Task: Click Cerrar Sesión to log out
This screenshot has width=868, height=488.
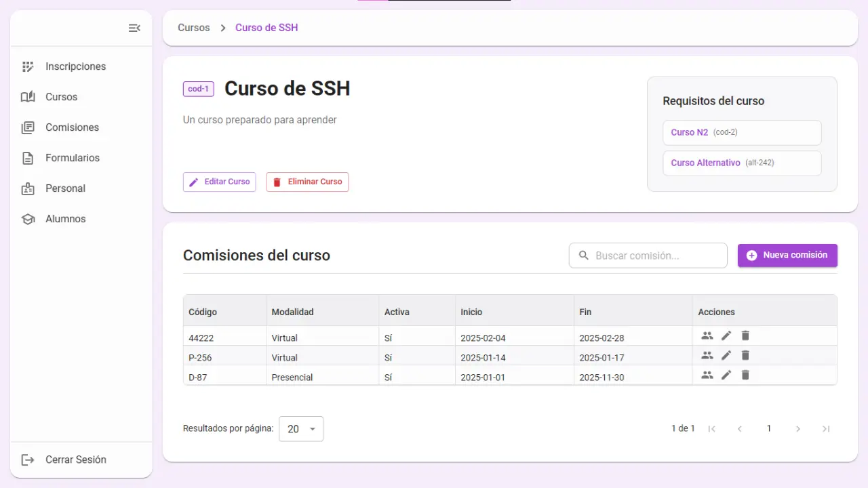Action: (81, 460)
